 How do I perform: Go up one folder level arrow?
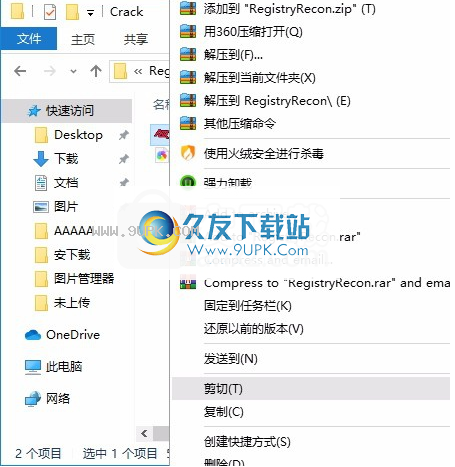coord(96,71)
